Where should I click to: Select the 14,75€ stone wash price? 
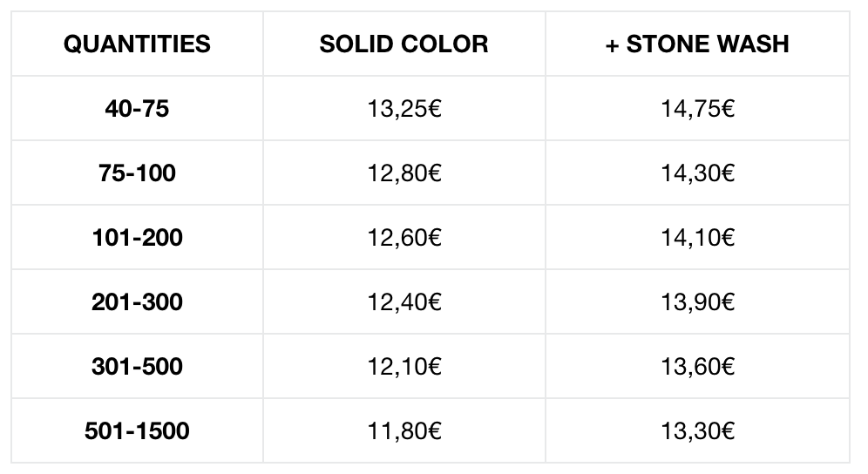coord(697,108)
